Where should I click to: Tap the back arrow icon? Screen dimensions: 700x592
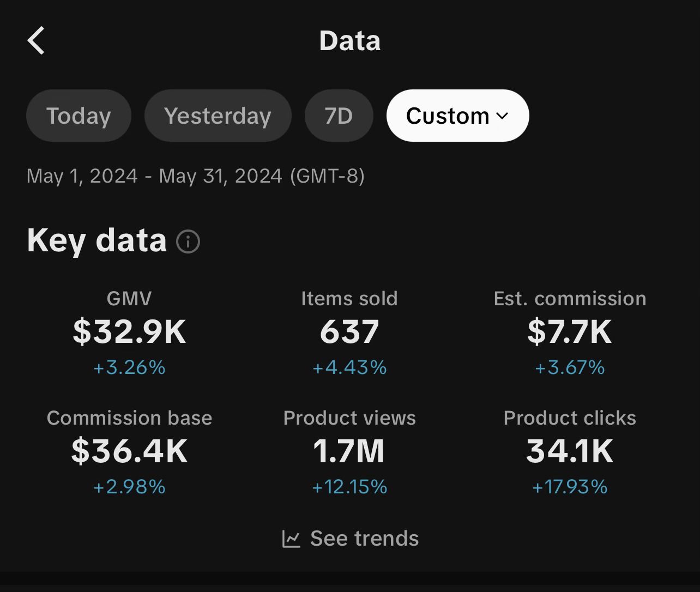tap(36, 41)
